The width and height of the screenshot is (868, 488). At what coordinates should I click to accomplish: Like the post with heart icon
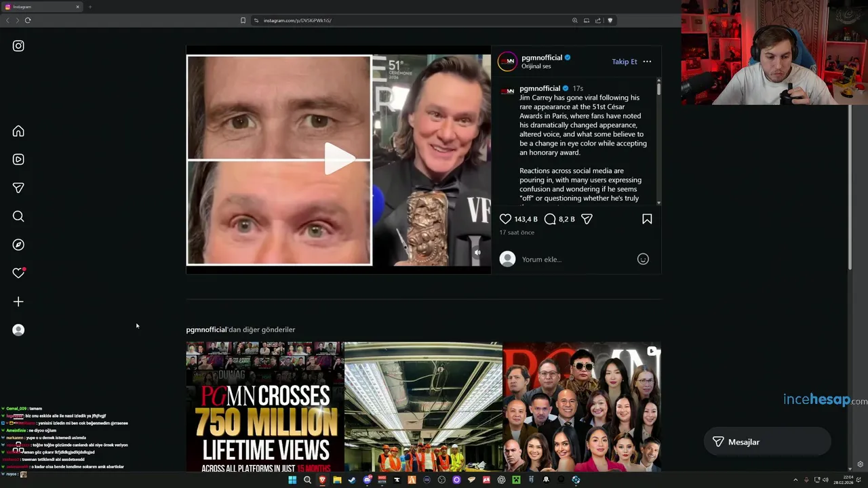pos(505,219)
